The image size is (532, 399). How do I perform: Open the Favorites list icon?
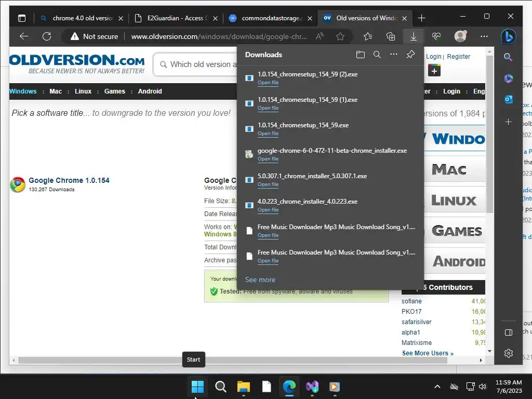pyautogui.click(x=368, y=36)
